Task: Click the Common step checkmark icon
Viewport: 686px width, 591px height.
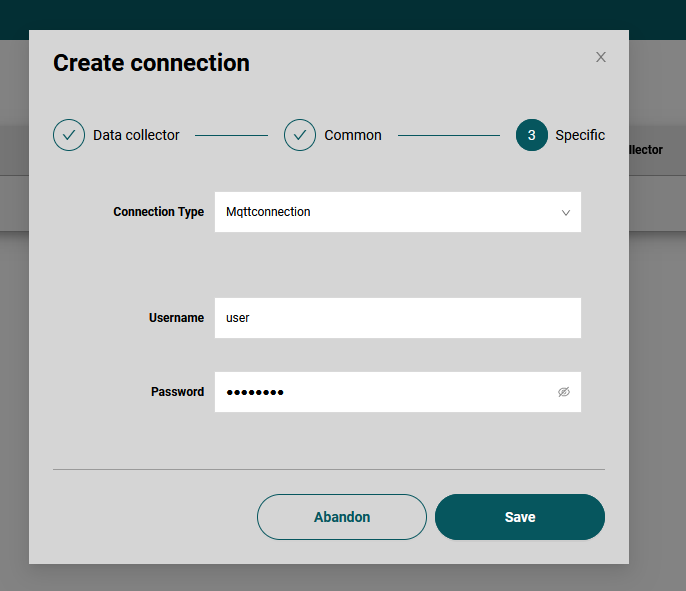Action: pos(300,135)
